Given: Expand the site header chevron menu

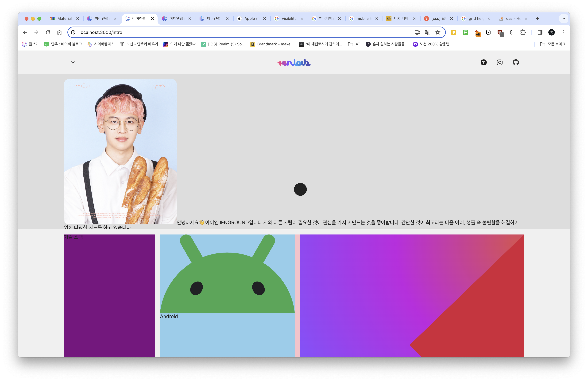Looking at the screenshot, I should click(73, 62).
